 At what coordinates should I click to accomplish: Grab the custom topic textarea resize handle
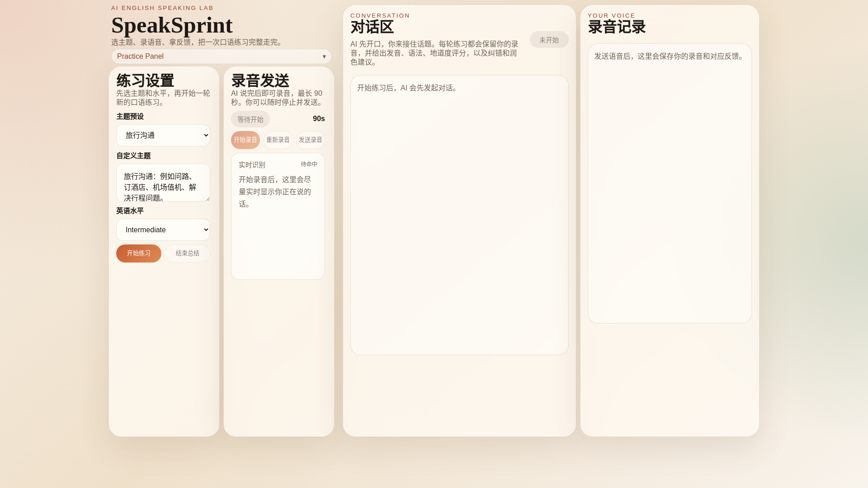[208, 199]
